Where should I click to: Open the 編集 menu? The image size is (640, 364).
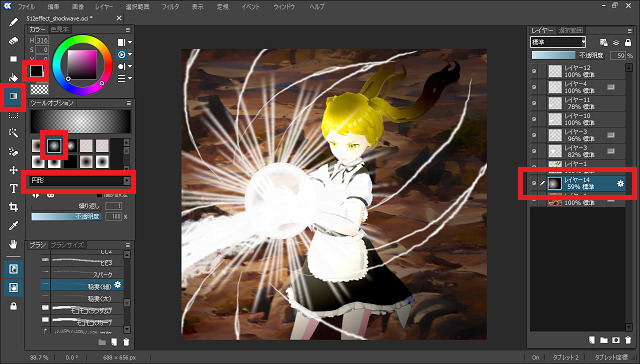tap(53, 7)
